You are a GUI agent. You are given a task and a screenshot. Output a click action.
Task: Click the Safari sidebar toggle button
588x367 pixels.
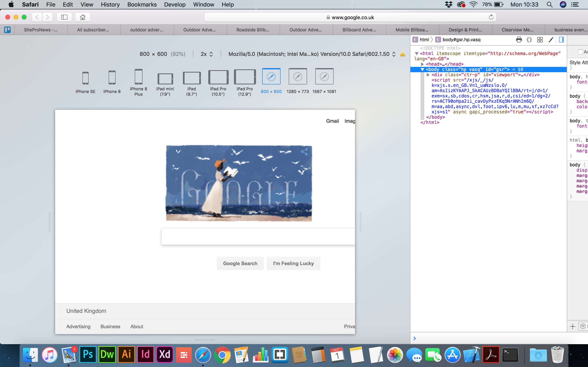click(64, 17)
